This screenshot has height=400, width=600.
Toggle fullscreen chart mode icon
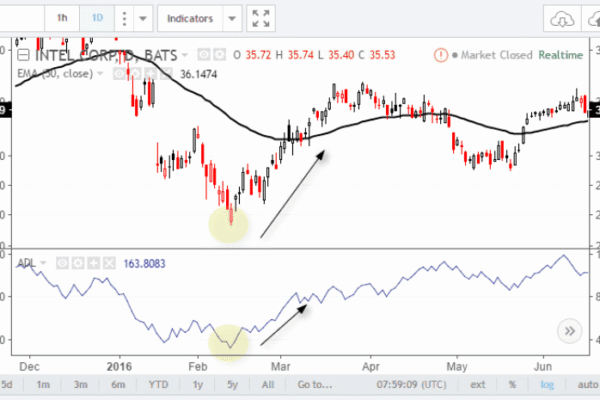pyautogui.click(x=261, y=18)
